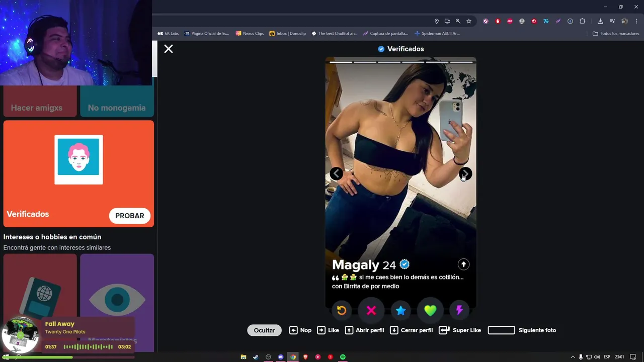Image resolution: width=644 pixels, height=362 pixels.
Task: Open the notification center icon
Action: [633, 357]
